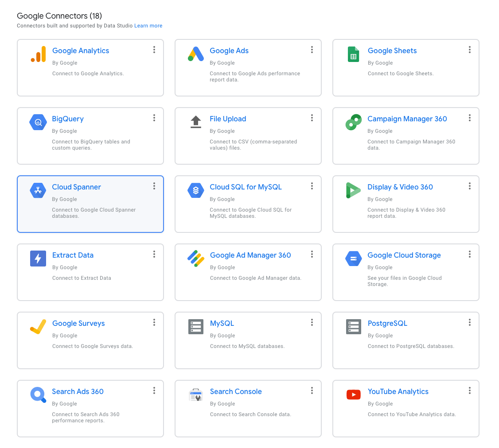Open the Search Console three-dot menu
The width and height of the screenshot is (499, 448).
click(x=312, y=390)
